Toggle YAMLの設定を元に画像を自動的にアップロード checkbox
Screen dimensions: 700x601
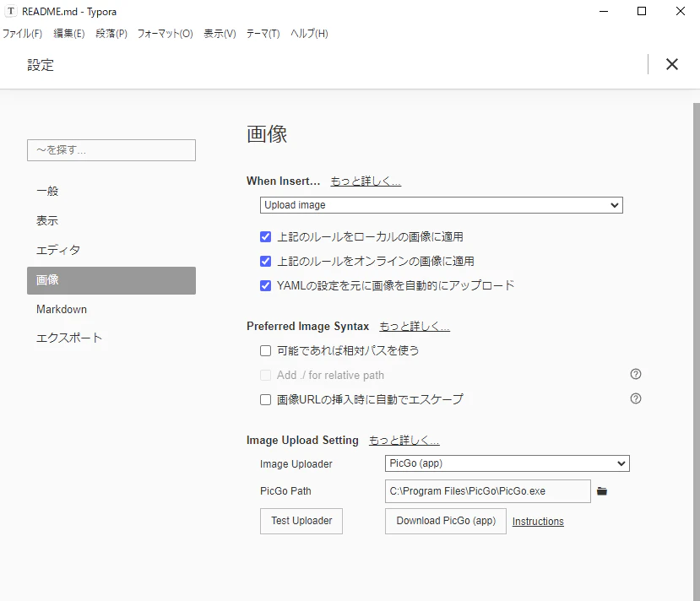coord(266,285)
